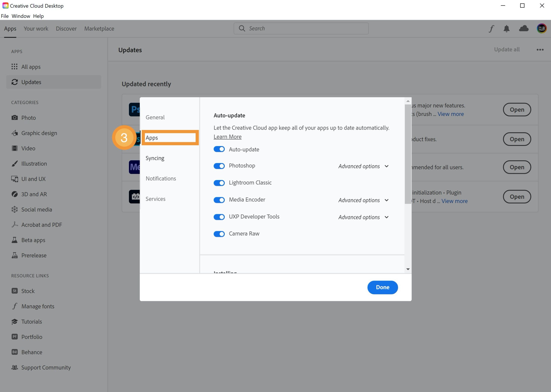Screen dimensions: 551x392
Task: Click the Behance Be icon
Action: pos(14,352)
